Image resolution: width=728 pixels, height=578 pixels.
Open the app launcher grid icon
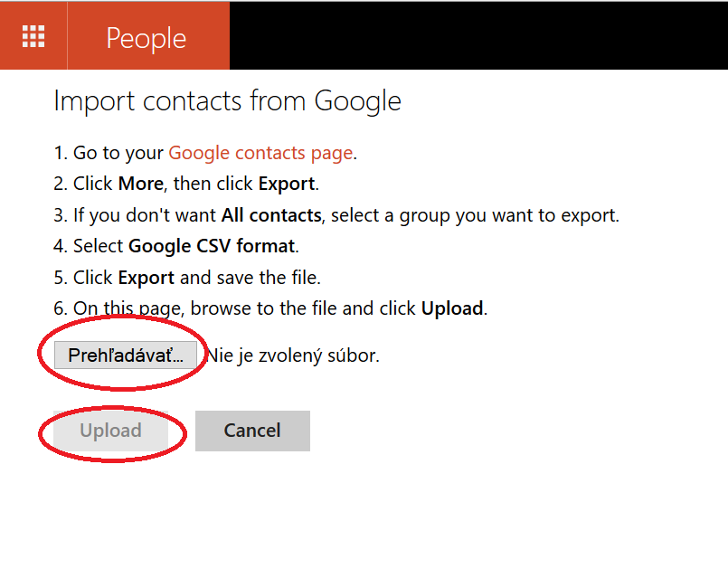tap(33, 36)
